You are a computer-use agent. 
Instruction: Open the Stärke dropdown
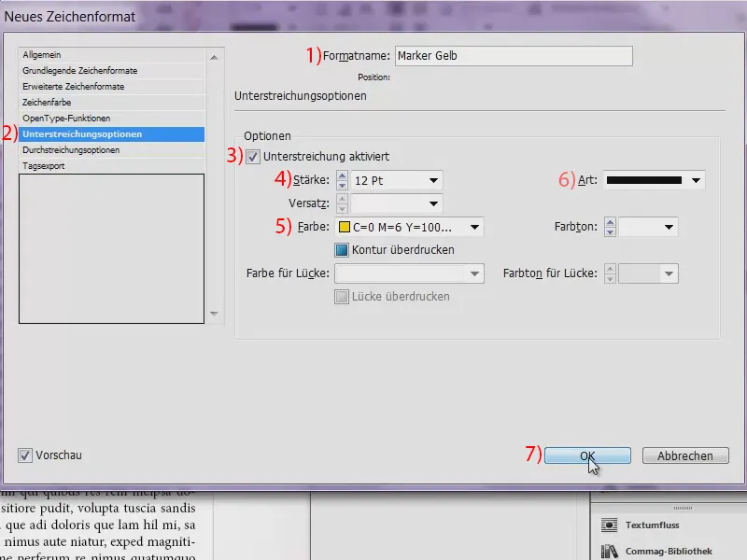pyautogui.click(x=433, y=180)
